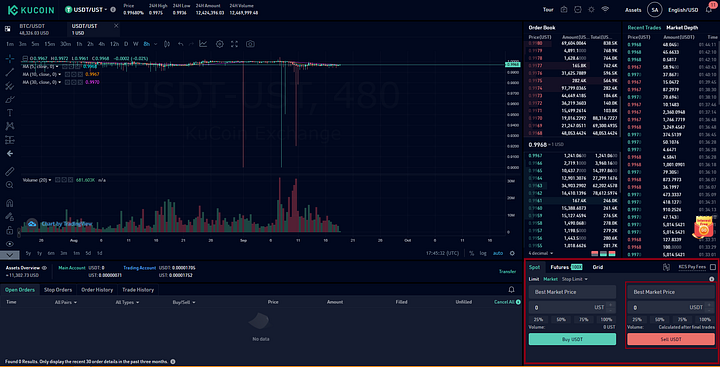This screenshot has height=367, width=720.
Task: Open the order alerts bell above orders table
Action: pos(512,290)
